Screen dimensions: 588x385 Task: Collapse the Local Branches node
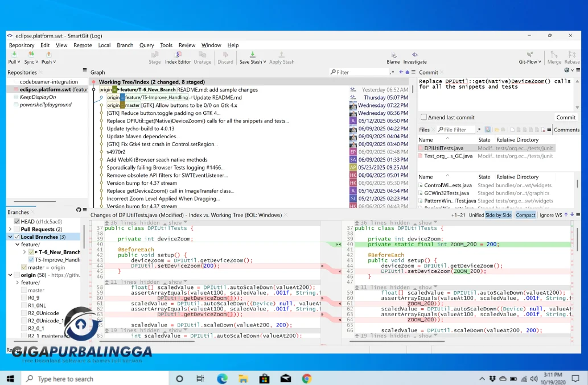coord(10,237)
